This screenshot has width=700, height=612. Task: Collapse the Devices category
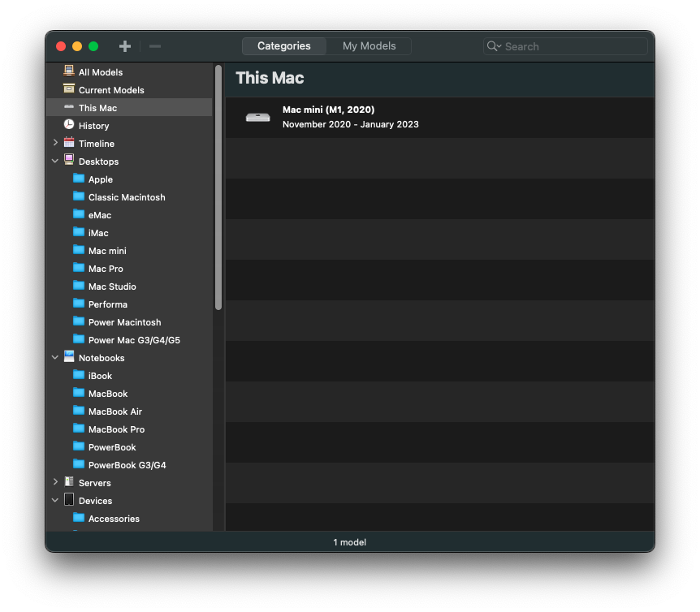[x=55, y=500]
